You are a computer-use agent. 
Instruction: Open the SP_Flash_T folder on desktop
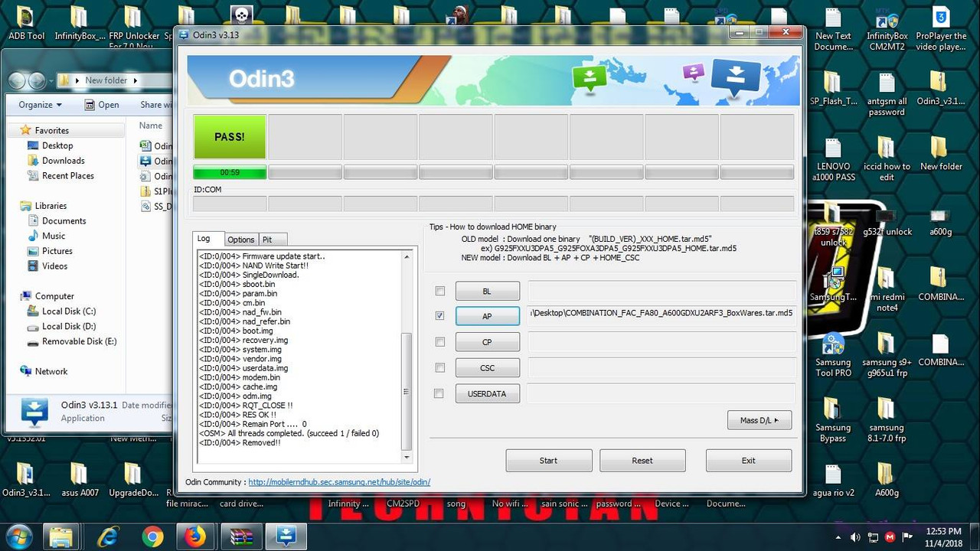[833, 89]
